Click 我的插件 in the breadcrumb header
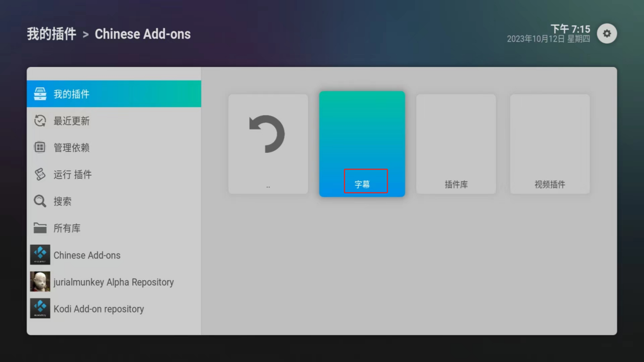Viewport: 644px width, 362px height. click(51, 34)
